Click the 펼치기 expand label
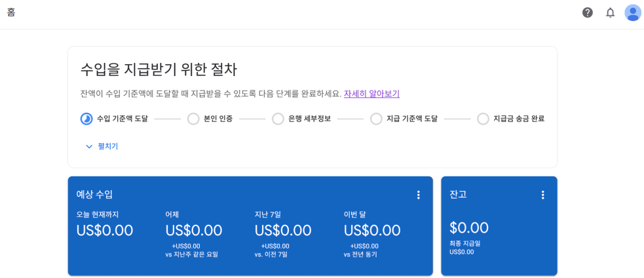 108,146
